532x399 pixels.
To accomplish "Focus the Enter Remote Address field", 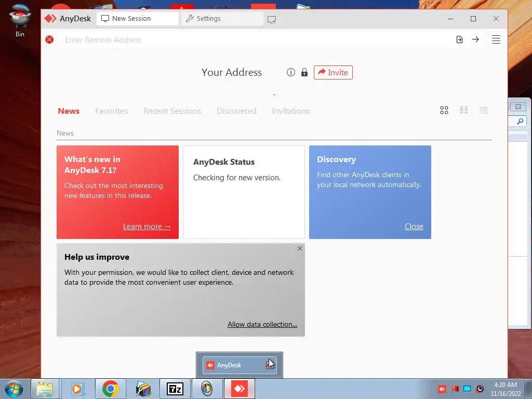I will coord(255,39).
